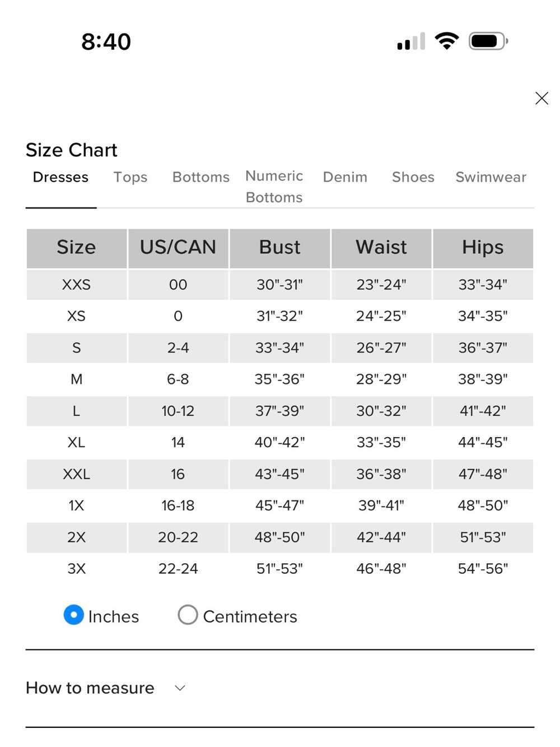Select the Dresses tab
Viewport: 560px width, 747px height.
[60, 177]
